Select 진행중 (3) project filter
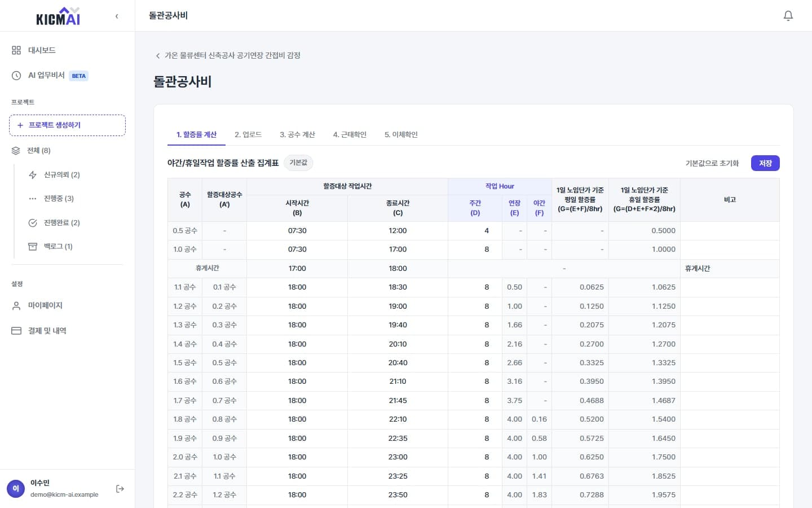 [x=59, y=199]
